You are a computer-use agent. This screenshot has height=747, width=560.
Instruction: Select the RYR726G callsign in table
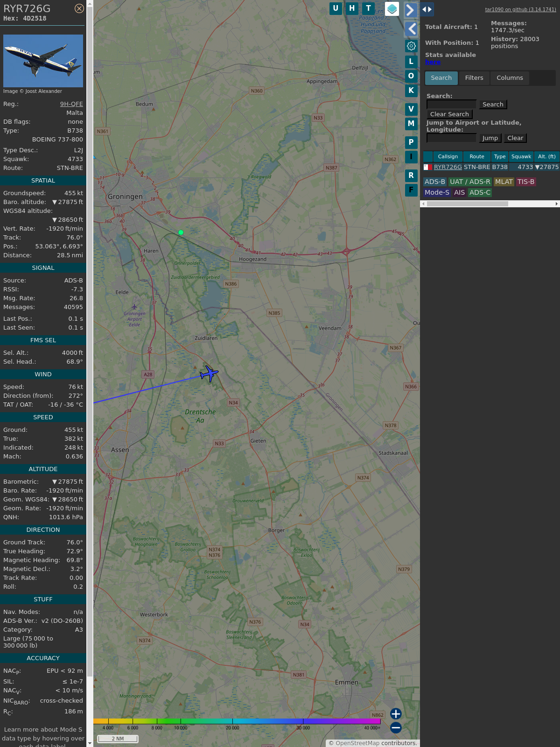point(448,167)
